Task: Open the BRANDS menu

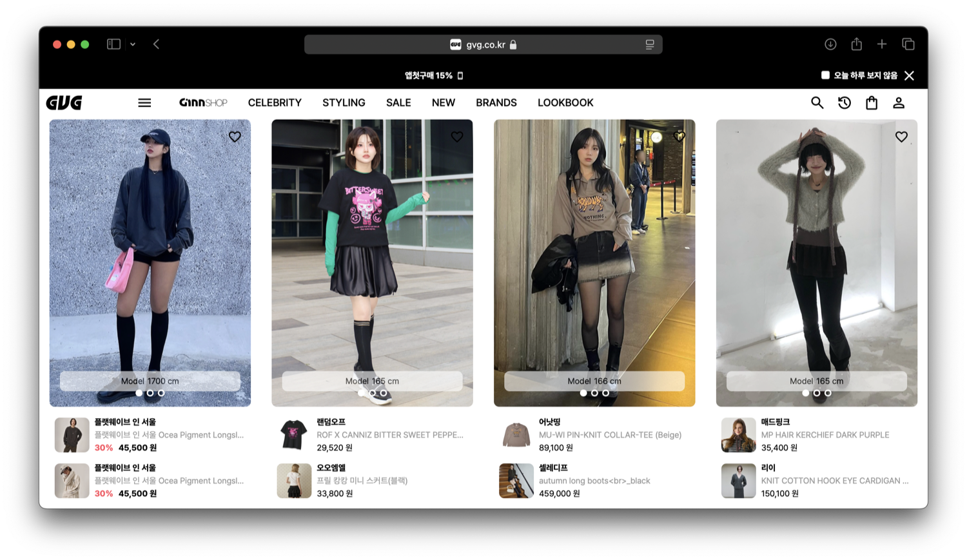Action: pyautogui.click(x=496, y=103)
